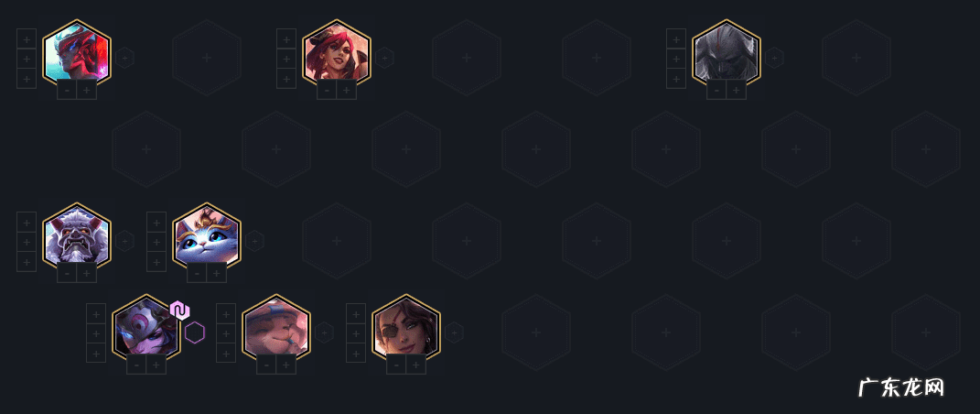
Task: Add item in bottom slot beside gray-faced champion
Action: point(676,79)
